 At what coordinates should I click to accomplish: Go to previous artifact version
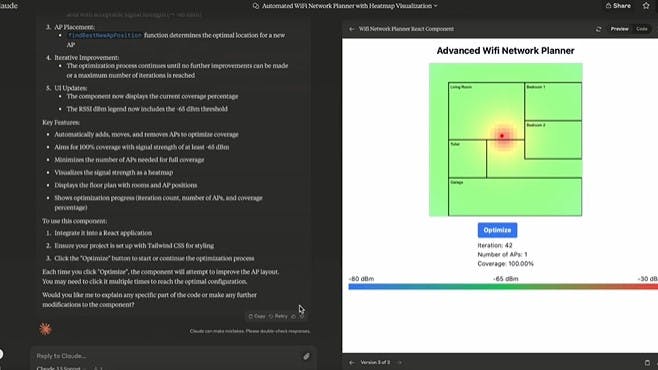352,362
